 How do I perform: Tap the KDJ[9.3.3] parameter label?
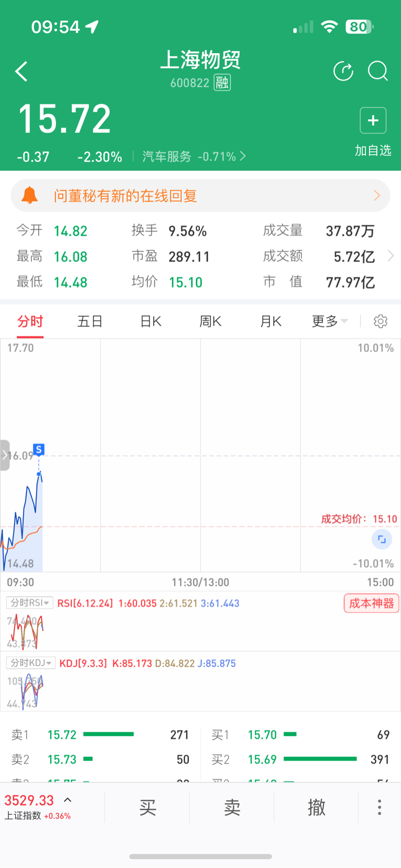tap(83, 663)
